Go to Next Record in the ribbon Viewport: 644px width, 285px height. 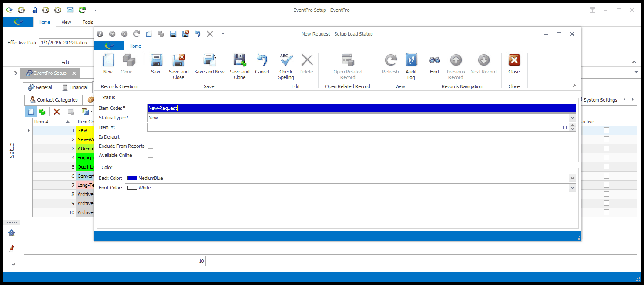(483, 64)
